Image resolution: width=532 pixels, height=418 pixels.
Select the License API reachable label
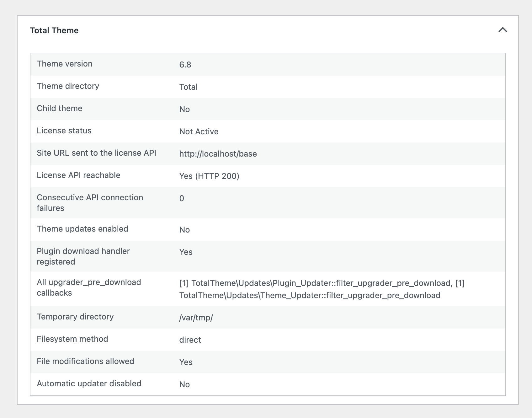coord(79,175)
